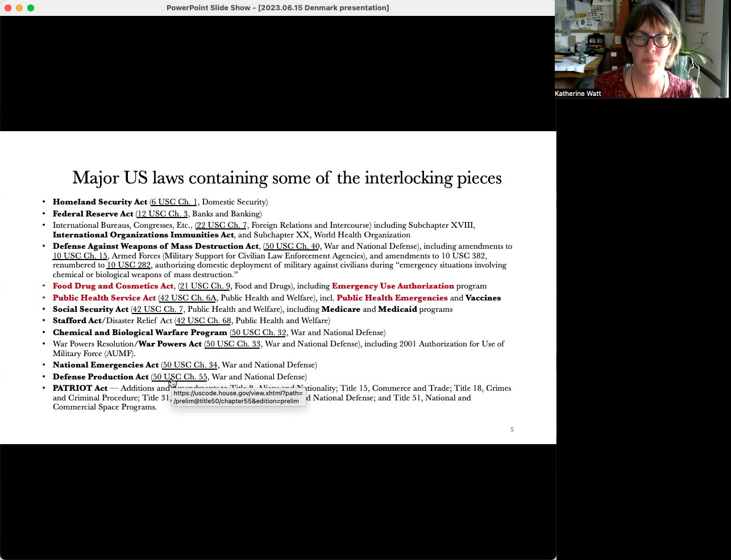Image resolution: width=731 pixels, height=560 pixels.
Task: Click the red 'Emergency Use Authorization' text
Action: (x=393, y=286)
